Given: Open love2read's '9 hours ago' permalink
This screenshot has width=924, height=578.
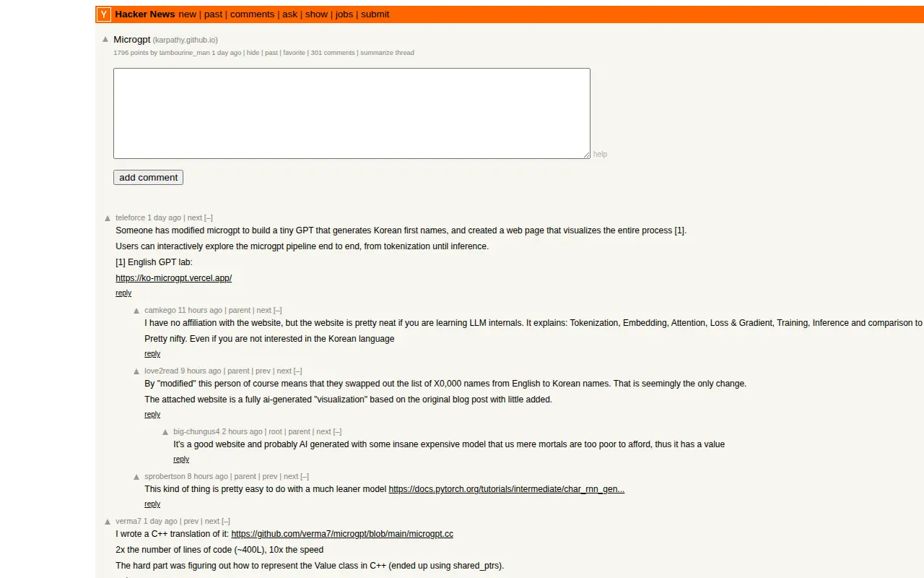Looking at the screenshot, I should (201, 371).
